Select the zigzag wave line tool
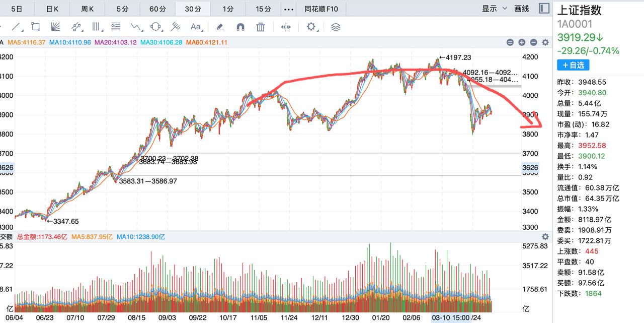This screenshot has height=323, width=644. (x=136, y=27)
